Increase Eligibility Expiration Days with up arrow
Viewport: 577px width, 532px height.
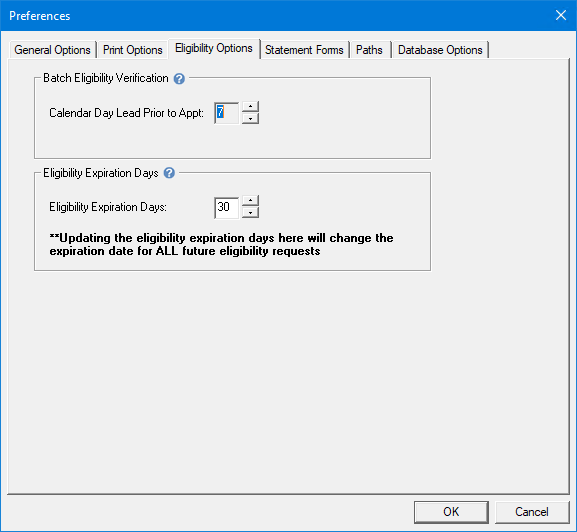click(250, 201)
